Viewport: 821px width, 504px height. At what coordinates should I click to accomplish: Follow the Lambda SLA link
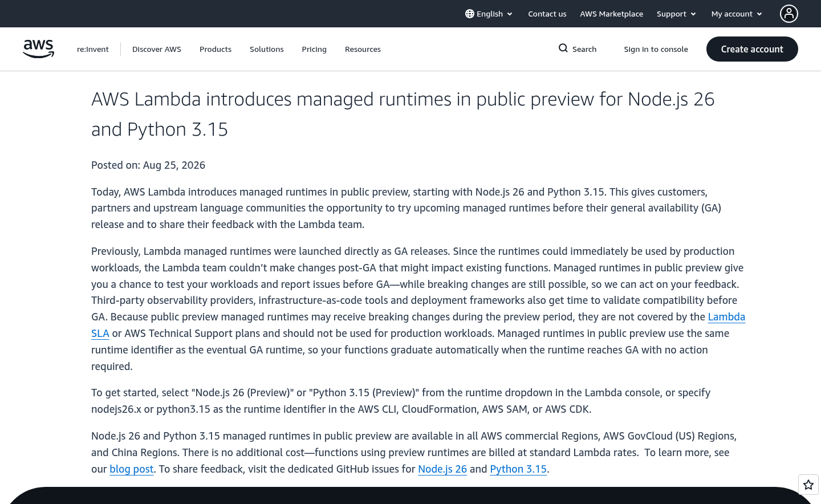pos(726,317)
